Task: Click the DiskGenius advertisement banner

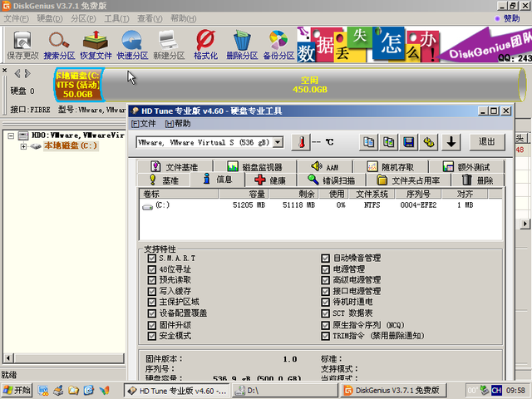Action: click(414, 45)
